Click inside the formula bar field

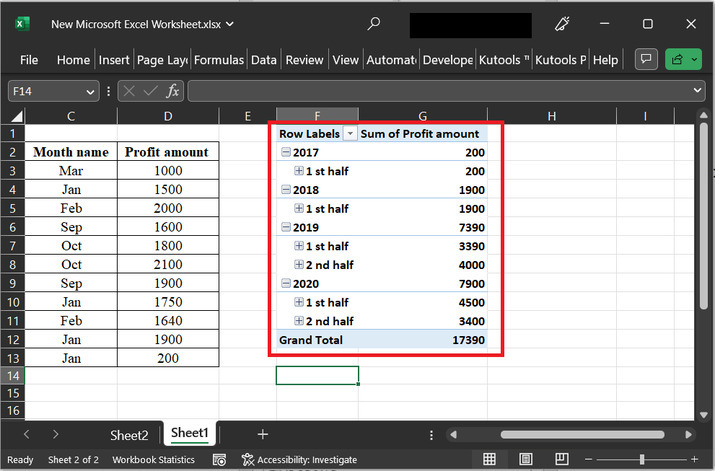440,91
